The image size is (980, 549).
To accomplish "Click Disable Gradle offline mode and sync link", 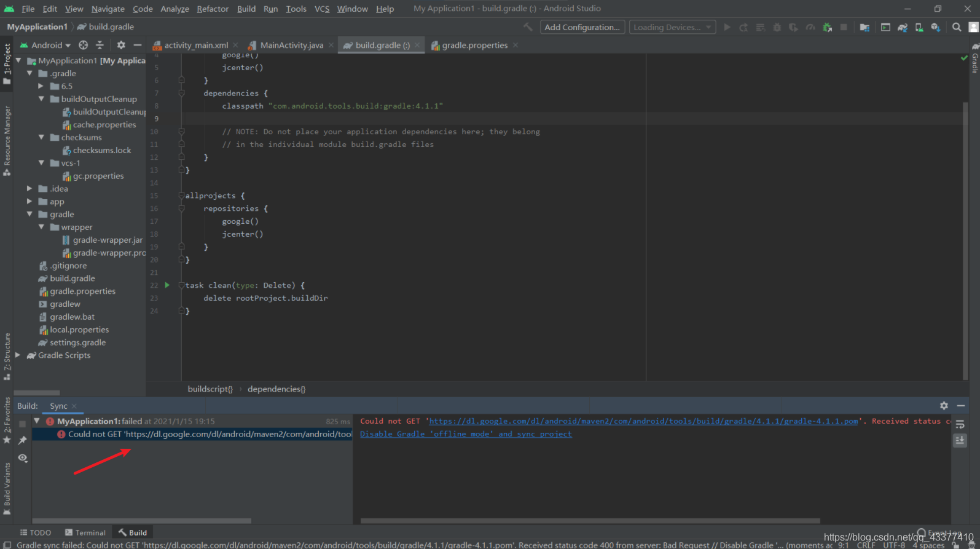I will pyautogui.click(x=466, y=434).
